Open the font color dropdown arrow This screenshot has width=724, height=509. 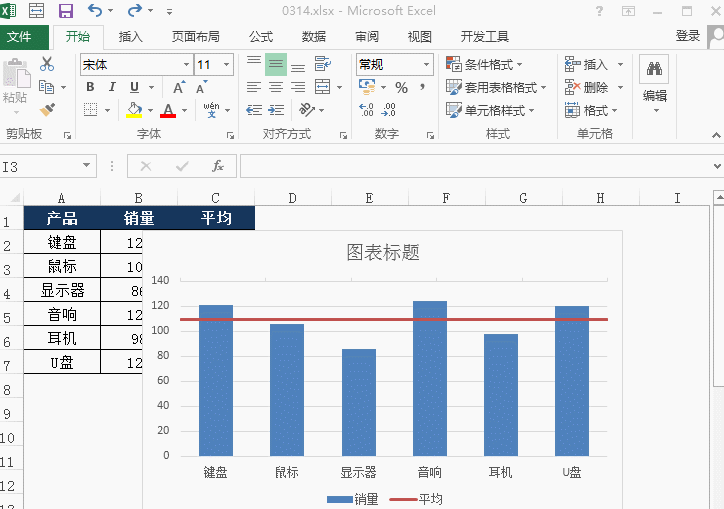pyautogui.click(x=184, y=110)
